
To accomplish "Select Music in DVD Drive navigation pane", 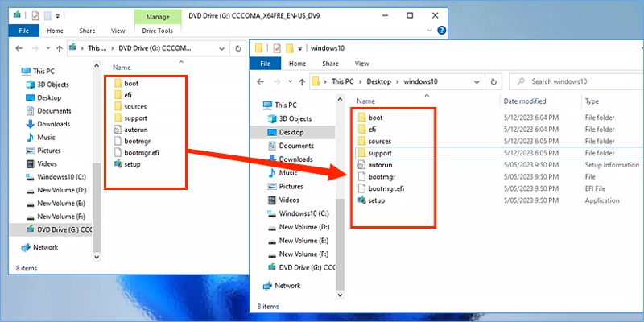I will (x=40, y=137).
